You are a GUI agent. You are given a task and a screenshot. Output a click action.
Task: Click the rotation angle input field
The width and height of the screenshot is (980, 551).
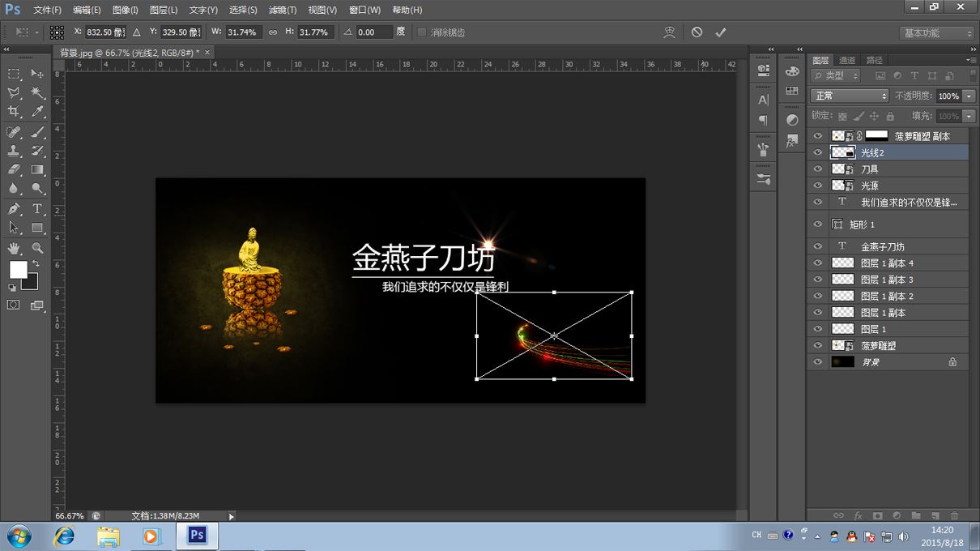pyautogui.click(x=374, y=32)
